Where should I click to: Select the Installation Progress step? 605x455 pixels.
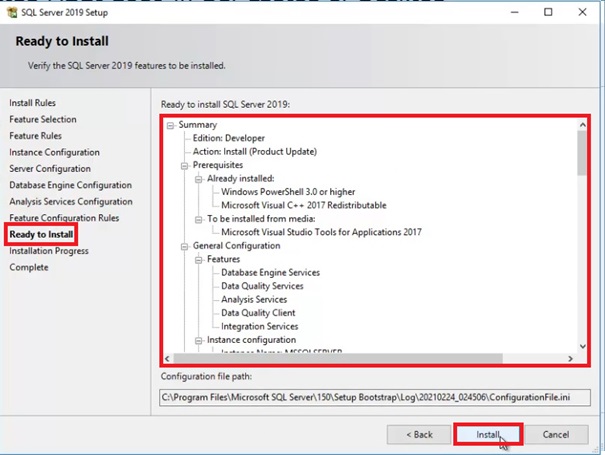coord(49,251)
